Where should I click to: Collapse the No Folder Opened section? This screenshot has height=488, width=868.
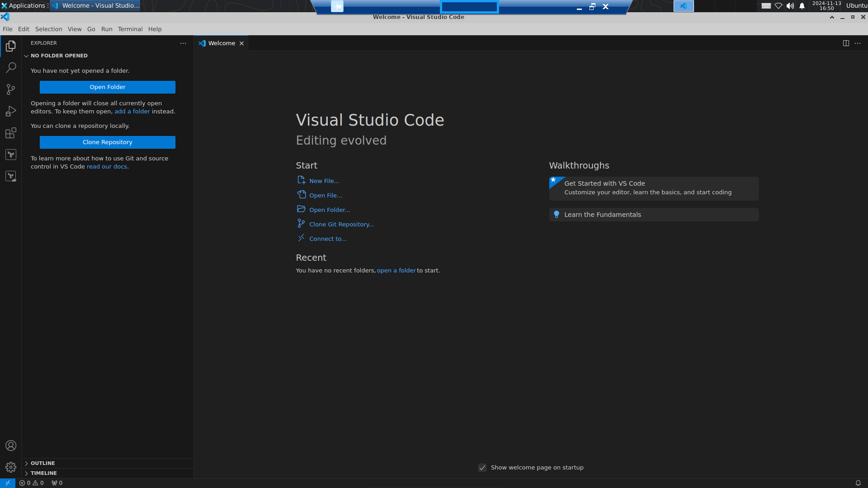(x=59, y=56)
